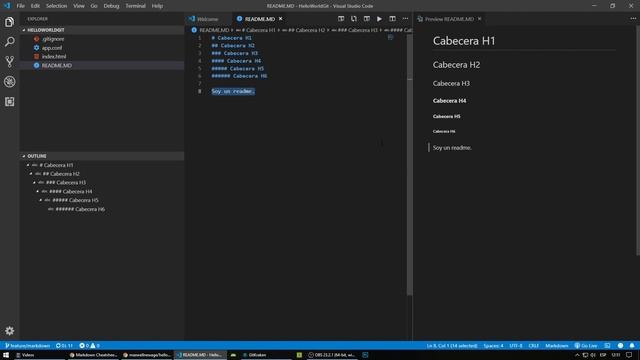
Task: Click the preview pane vertical scrollbar
Action: (x=638, y=141)
